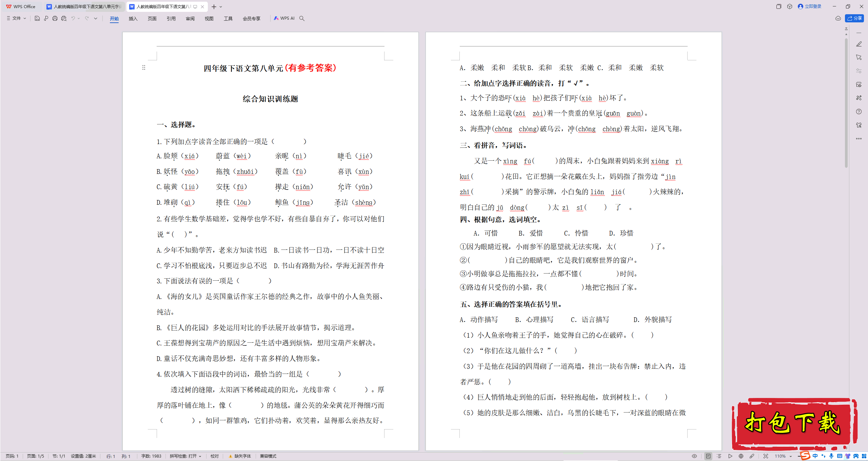Click the window tab manager icon

pos(778,6)
